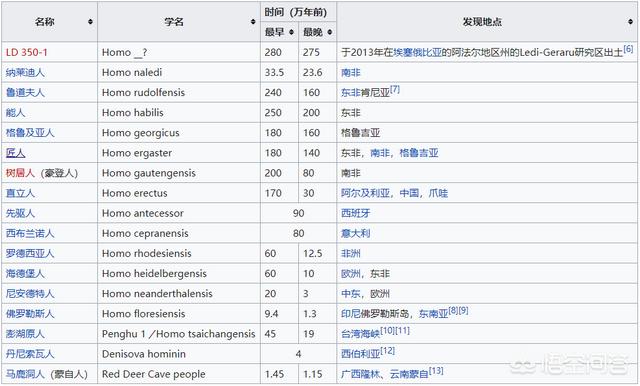Open the 澎湖原人 link
640x386 pixels.
point(25,334)
